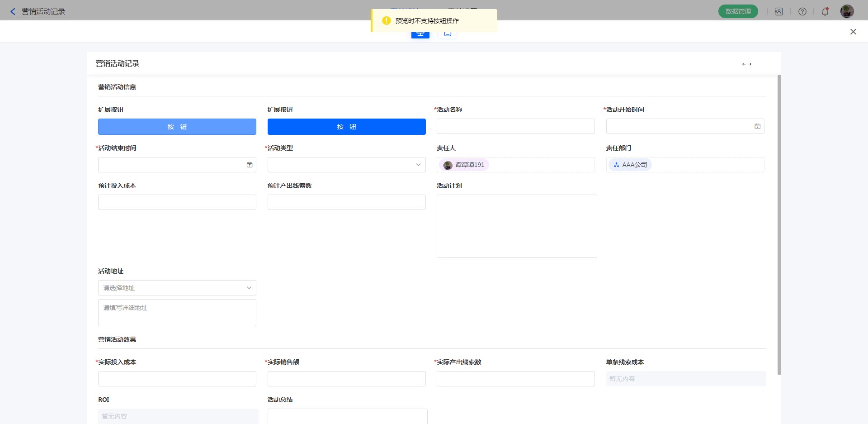Click the form width expand arrows icon
Image resolution: width=868 pixels, height=424 pixels.
click(746, 64)
